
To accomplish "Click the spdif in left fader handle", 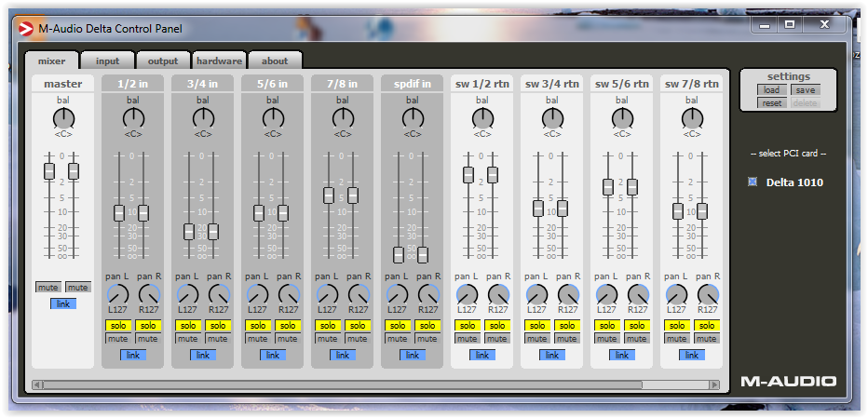I will (399, 254).
